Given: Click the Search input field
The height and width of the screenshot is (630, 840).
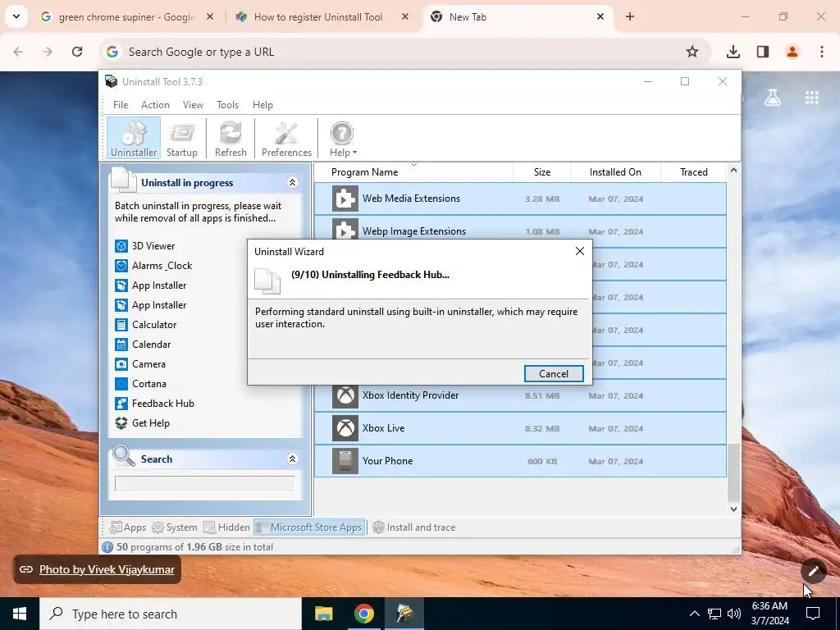Looking at the screenshot, I should (204, 483).
